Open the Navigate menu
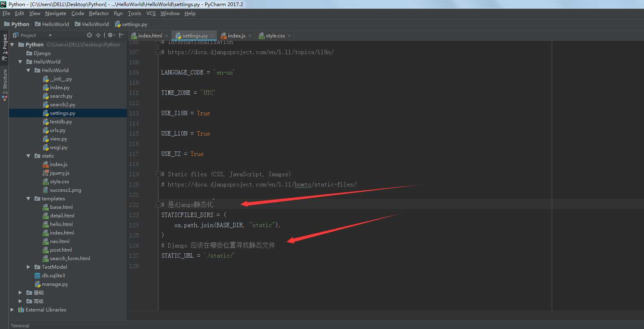644x329 pixels. [56, 13]
